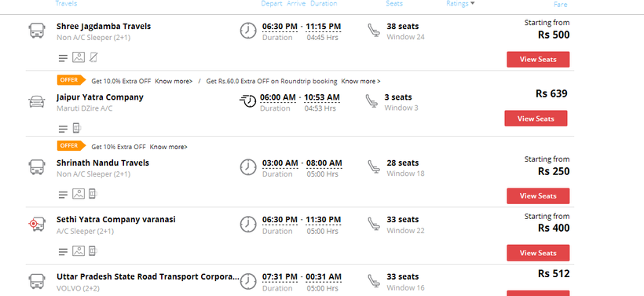Click car icon beside Jaipur Yatra Company

(x=37, y=101)
